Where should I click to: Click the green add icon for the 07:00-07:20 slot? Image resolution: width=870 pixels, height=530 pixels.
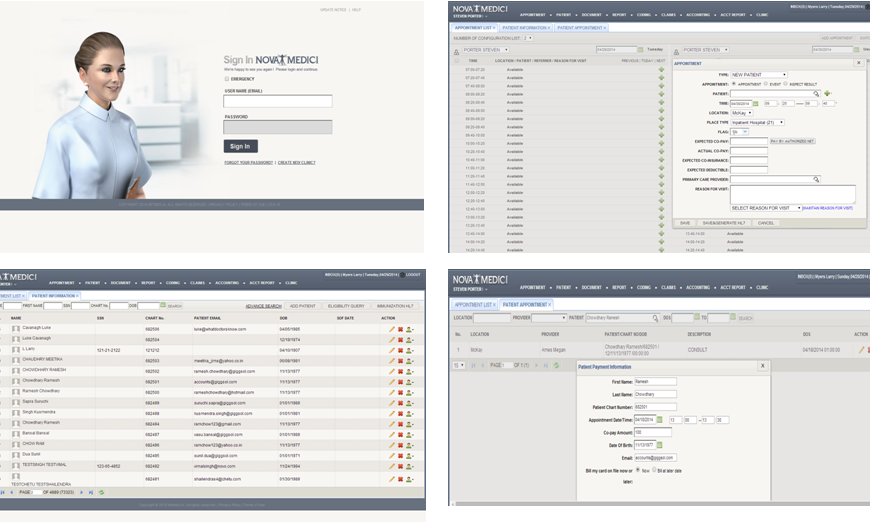pyautogui.click(x=661, y=69)
